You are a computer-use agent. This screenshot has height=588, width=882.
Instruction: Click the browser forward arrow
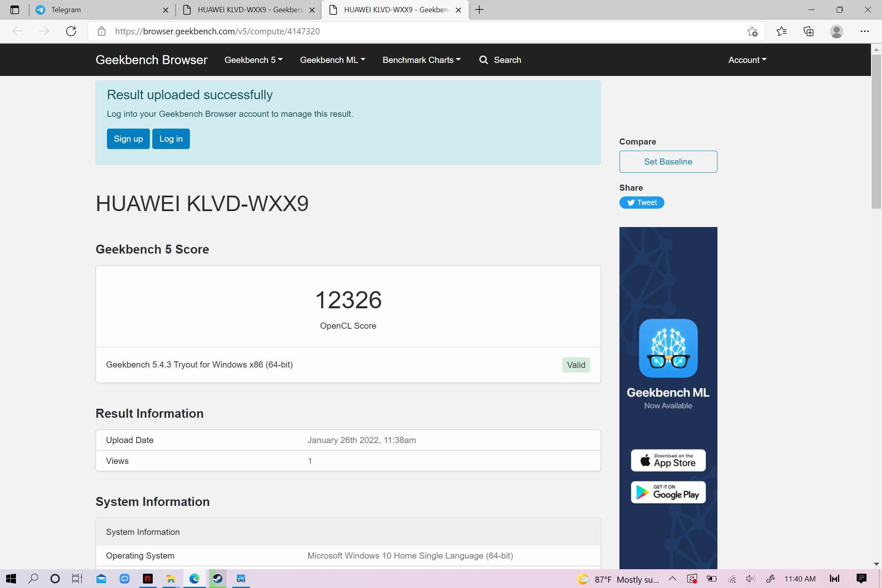(44, 31)
